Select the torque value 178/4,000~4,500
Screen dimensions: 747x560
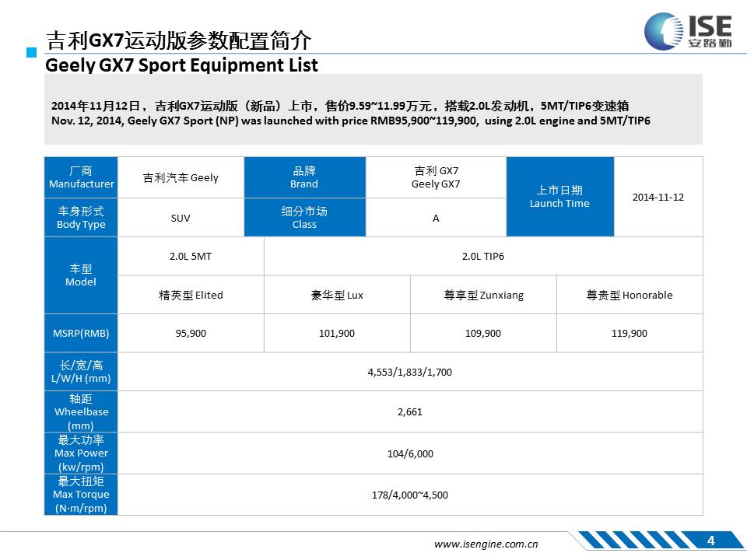410,495
